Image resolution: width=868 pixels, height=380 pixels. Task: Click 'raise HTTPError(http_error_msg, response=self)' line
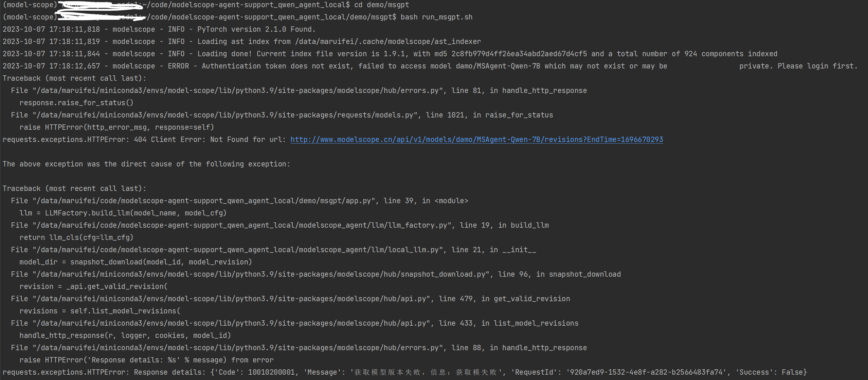pyautogui.click(x=117, y=127)
